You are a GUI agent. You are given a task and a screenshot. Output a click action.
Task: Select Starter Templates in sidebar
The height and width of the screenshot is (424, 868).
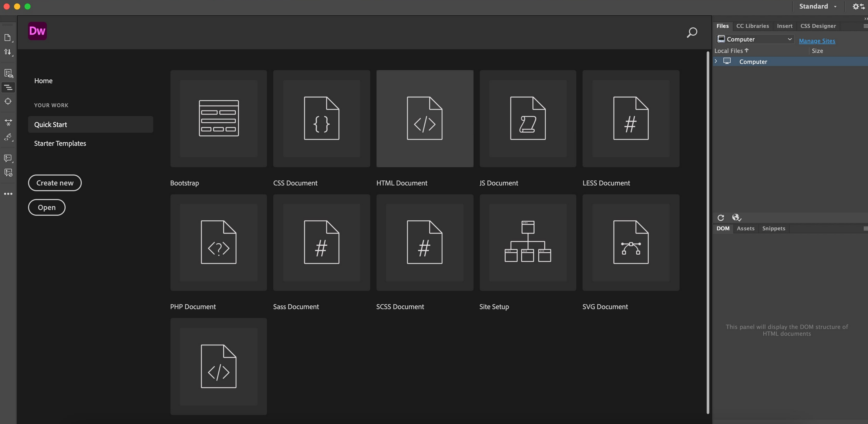coord(60,144)
